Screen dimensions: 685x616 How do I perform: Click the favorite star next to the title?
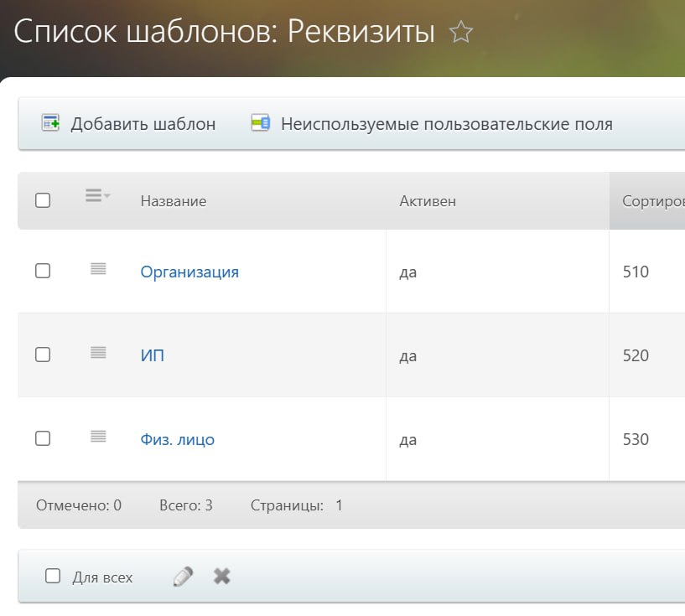[461, 33]
